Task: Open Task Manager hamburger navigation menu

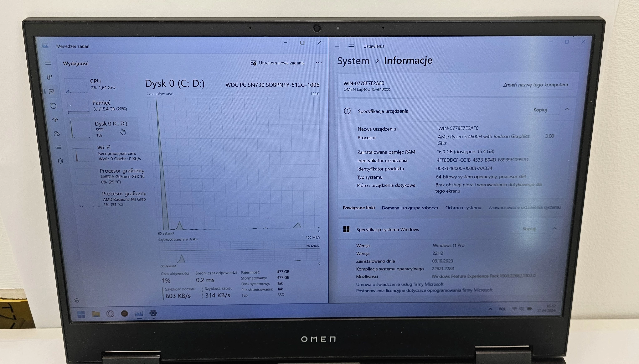Action: pos(48,63)
